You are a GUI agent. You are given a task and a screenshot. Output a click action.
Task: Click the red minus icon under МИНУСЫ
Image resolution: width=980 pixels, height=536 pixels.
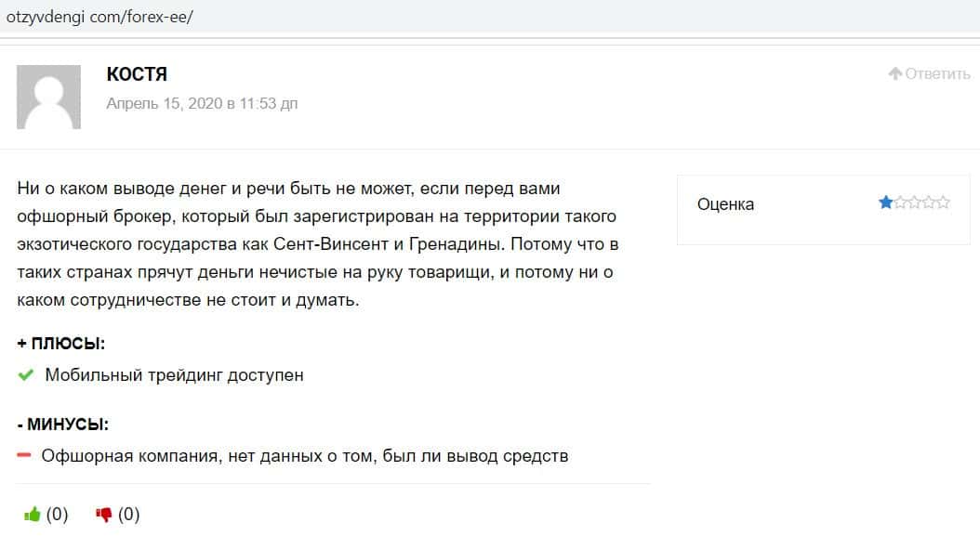pyautogui.click(x=24, y=456)
